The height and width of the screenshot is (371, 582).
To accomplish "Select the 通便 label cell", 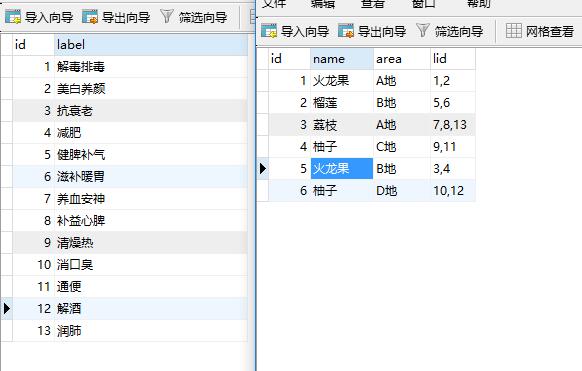I will (151, 287).
